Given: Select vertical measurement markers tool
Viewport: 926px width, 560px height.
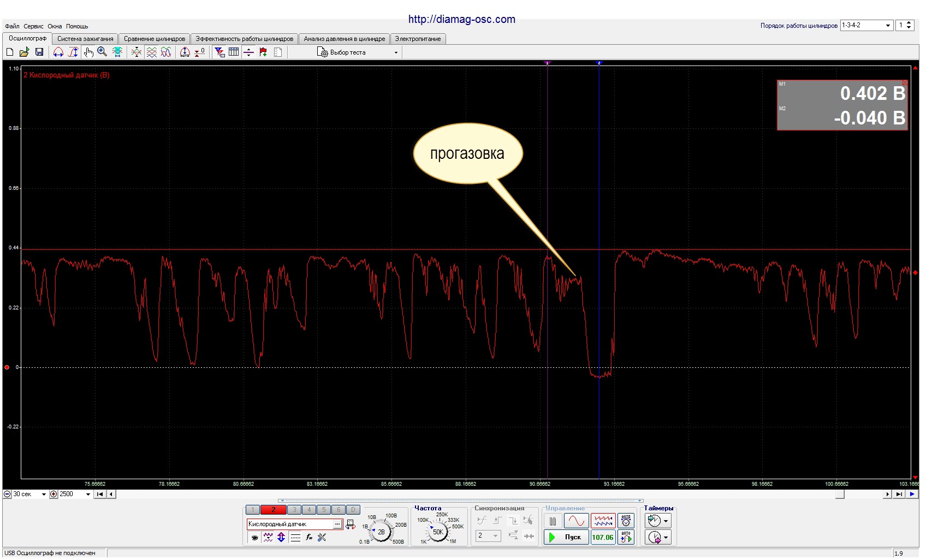Looking at the screenshot, I should (x=73, y=52).
